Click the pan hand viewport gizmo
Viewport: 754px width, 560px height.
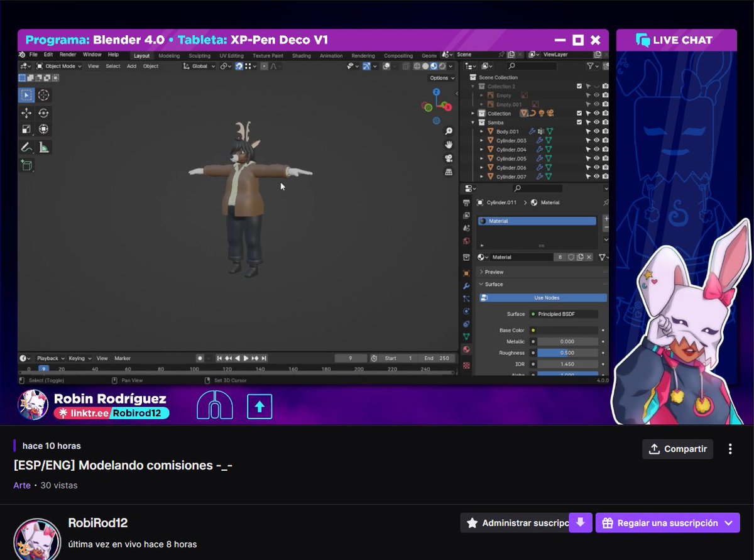449,145
